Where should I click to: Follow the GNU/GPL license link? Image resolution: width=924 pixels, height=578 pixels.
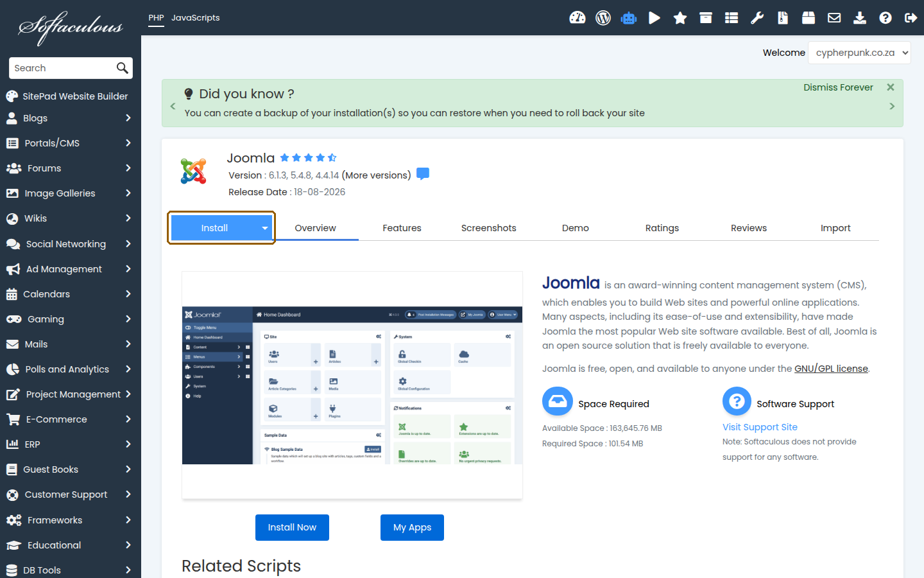pos(831,369)
